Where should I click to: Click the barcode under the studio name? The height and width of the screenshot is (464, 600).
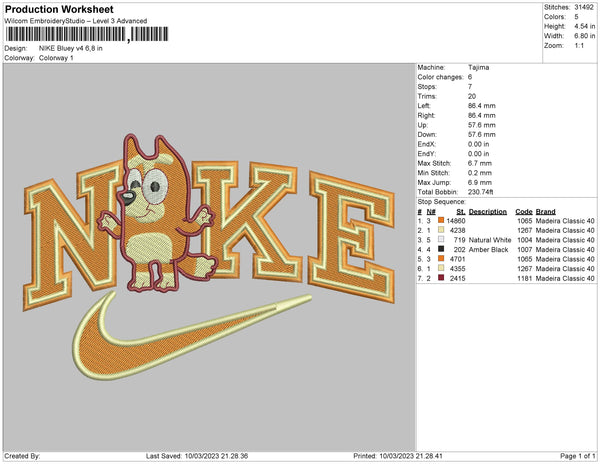pyautogui.click(x=87, y=34)
